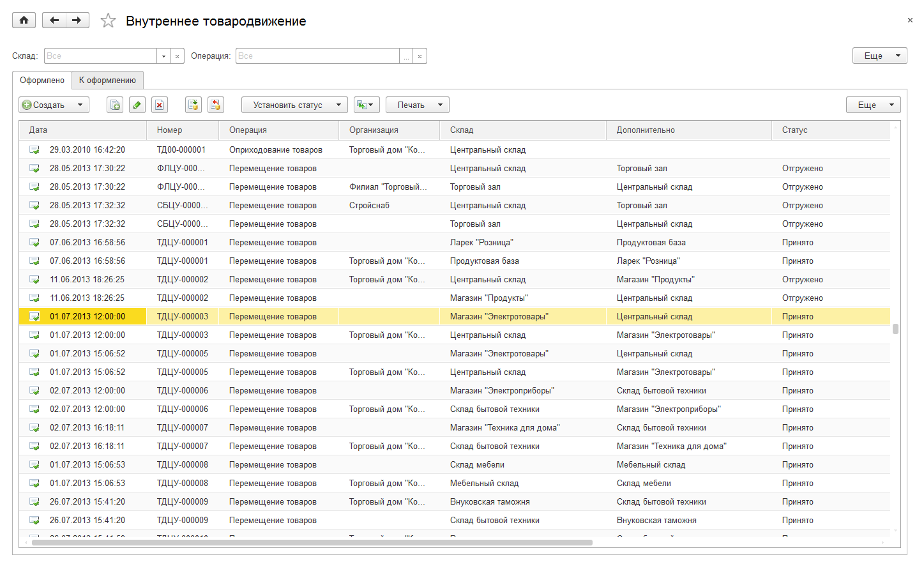Switch to the К оформлению tab

[107, 80]
